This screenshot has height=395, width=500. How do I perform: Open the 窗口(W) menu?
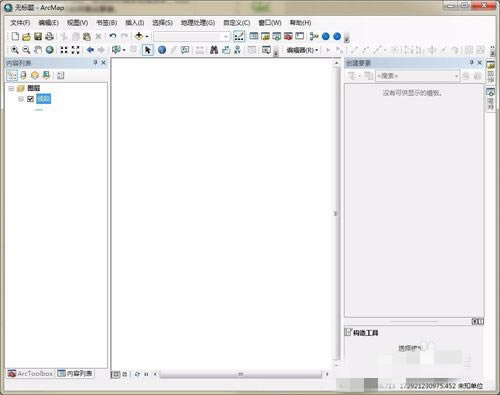coord(270,23)
